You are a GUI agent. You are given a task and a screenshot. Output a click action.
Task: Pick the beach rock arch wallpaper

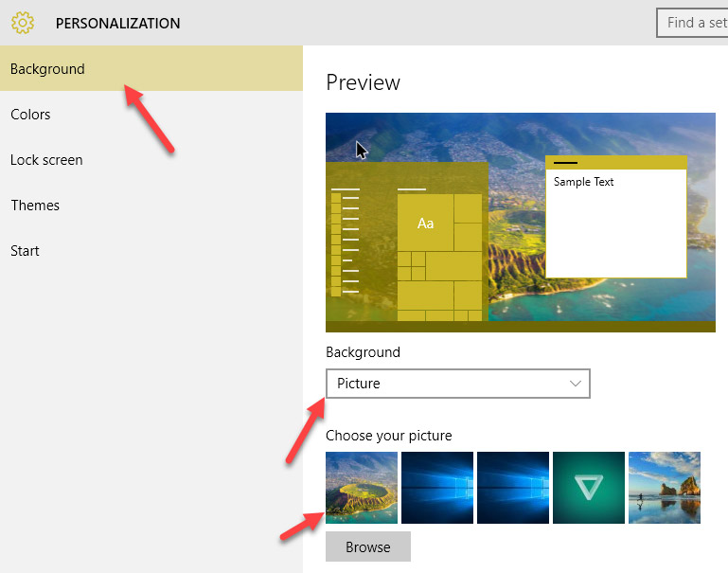pyautogui.click(x=665, y=488)
